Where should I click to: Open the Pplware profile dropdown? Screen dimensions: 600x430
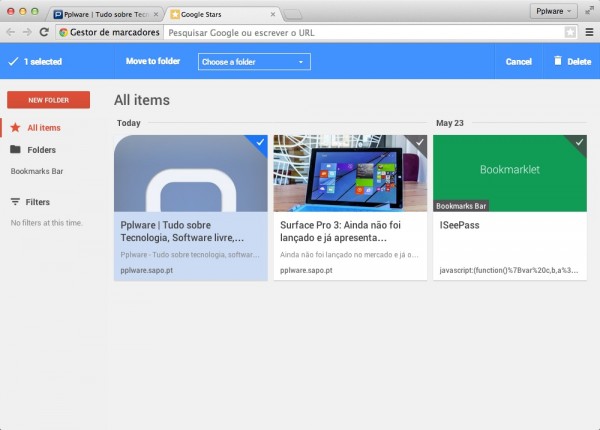click(553, 11)
